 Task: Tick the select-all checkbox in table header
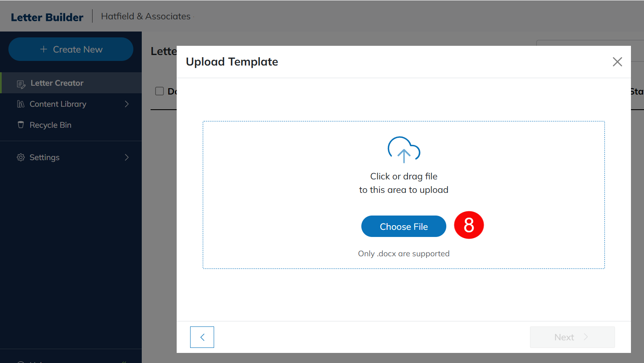[x=159, y=91]
